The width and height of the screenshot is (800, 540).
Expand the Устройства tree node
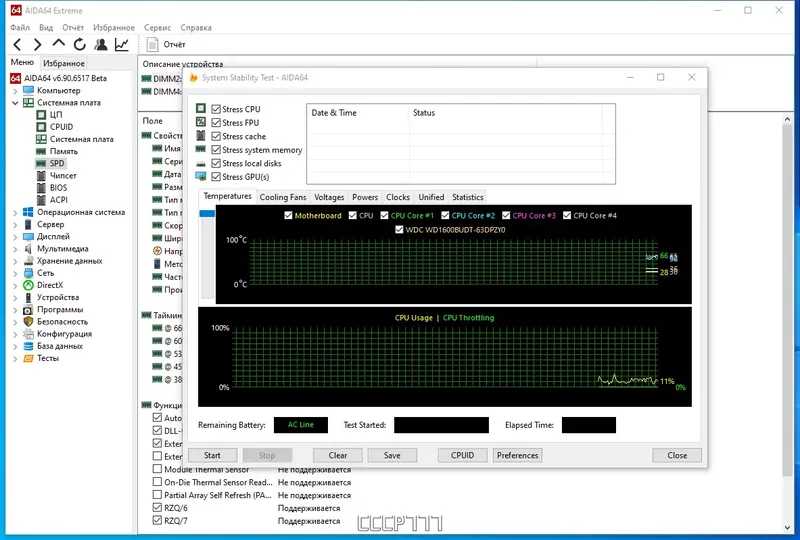[15, 298]
